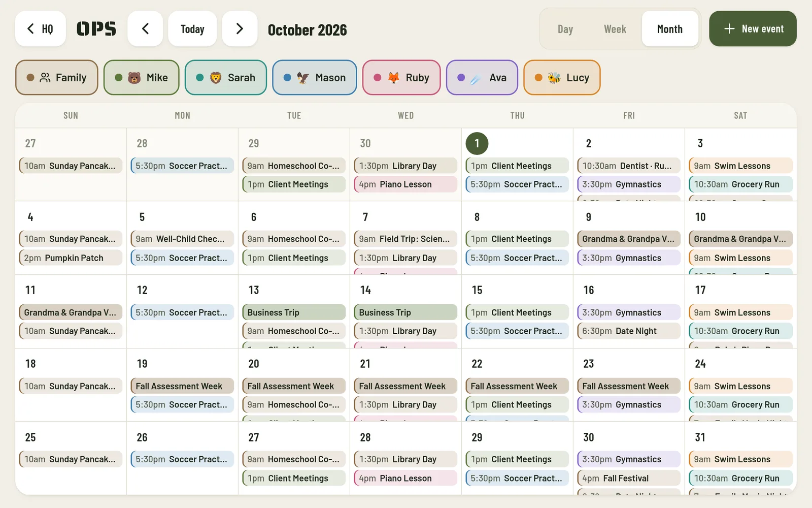
Task: Jump to Today
Action: click(192, 29)
